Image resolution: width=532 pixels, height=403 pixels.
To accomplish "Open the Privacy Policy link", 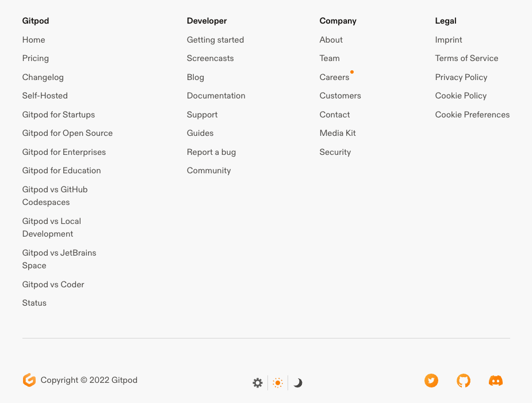I will pos(461,77).
